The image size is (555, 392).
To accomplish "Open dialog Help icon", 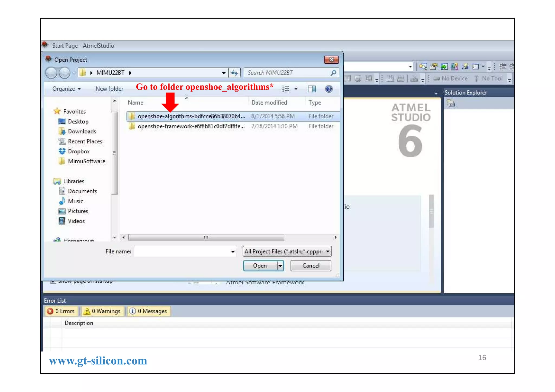I will click(x=329, y=89).
